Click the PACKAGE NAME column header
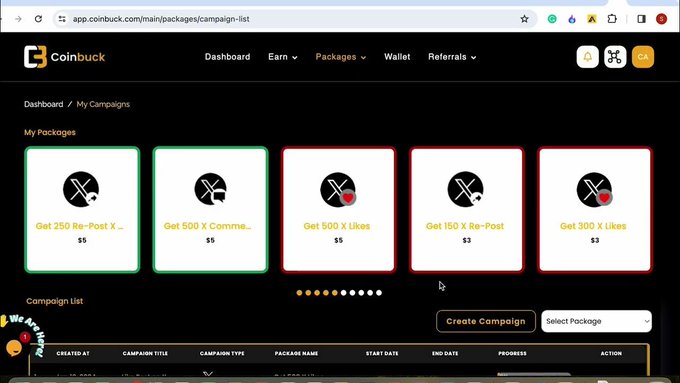The height and width of the screenshot is (383, 680). point(296,354)
